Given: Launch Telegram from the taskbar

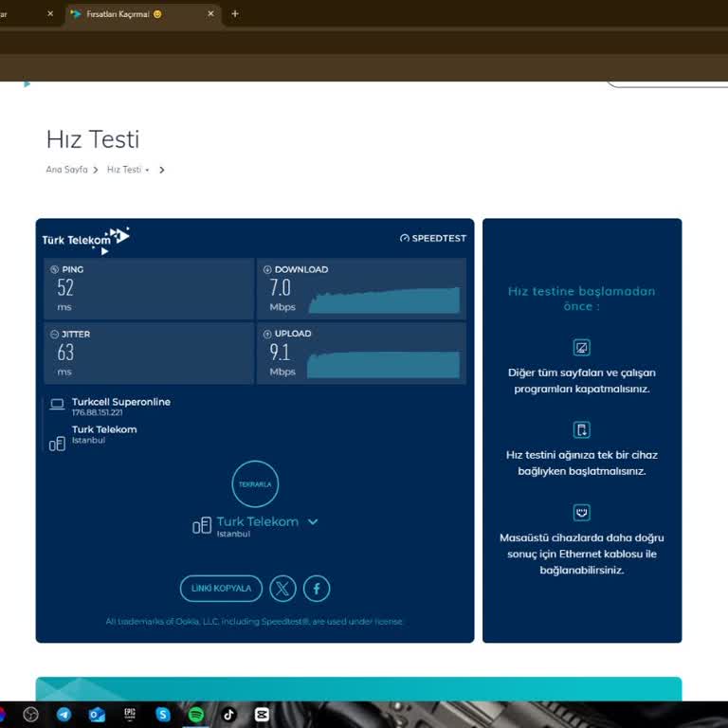Looking at the screenshot, I should 64,715.
